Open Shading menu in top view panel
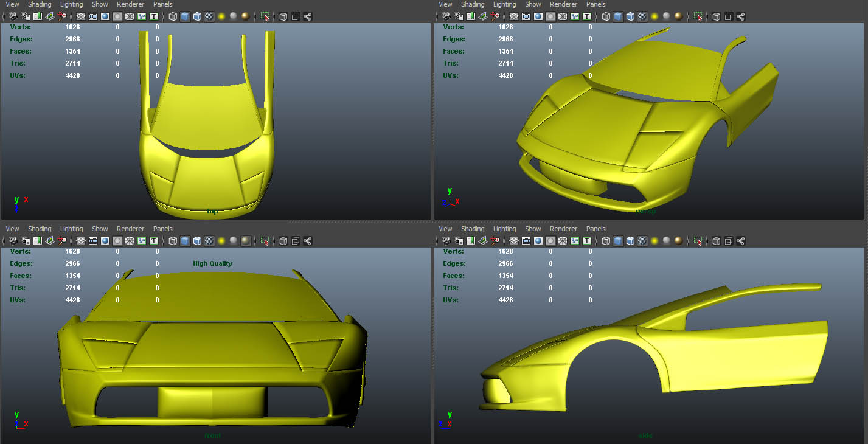 click(x=40, y=4)
